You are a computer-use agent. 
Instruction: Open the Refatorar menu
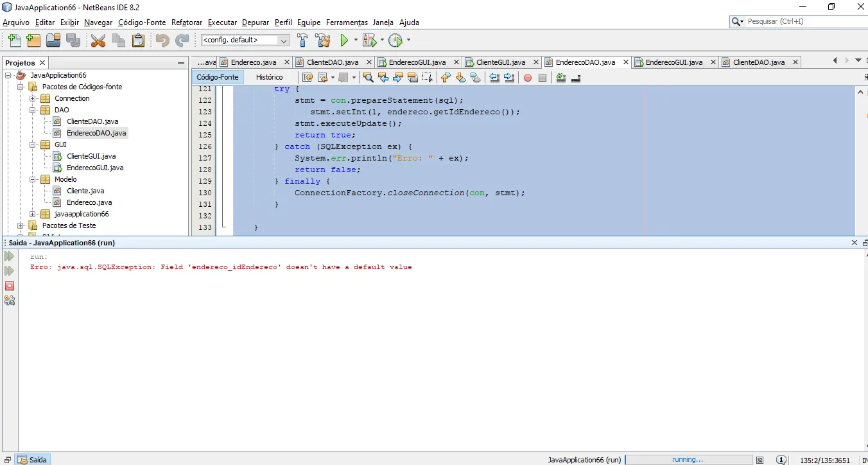click(187, 22)
